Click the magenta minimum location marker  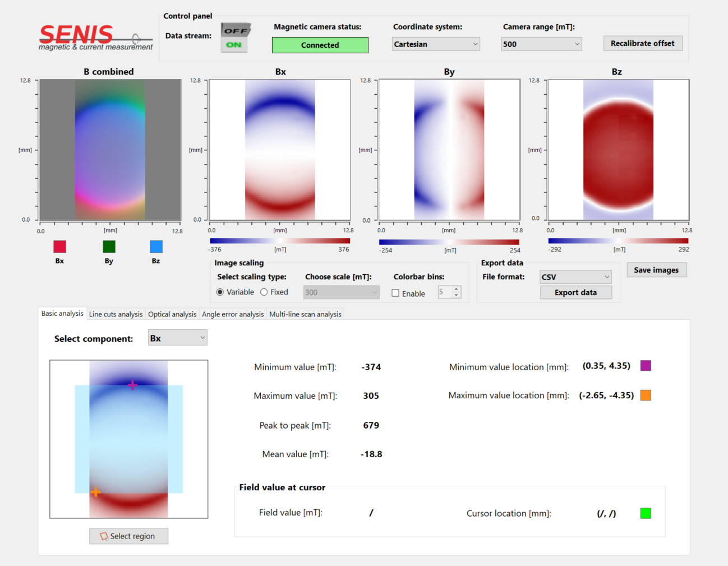[x=132, y=385]
